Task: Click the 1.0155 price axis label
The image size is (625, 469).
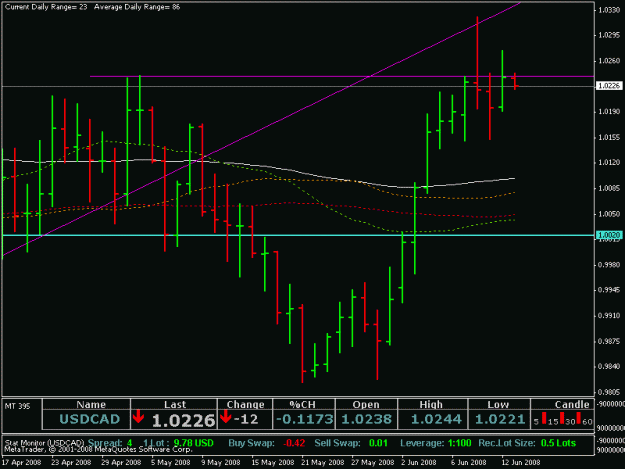Action: 610,137
